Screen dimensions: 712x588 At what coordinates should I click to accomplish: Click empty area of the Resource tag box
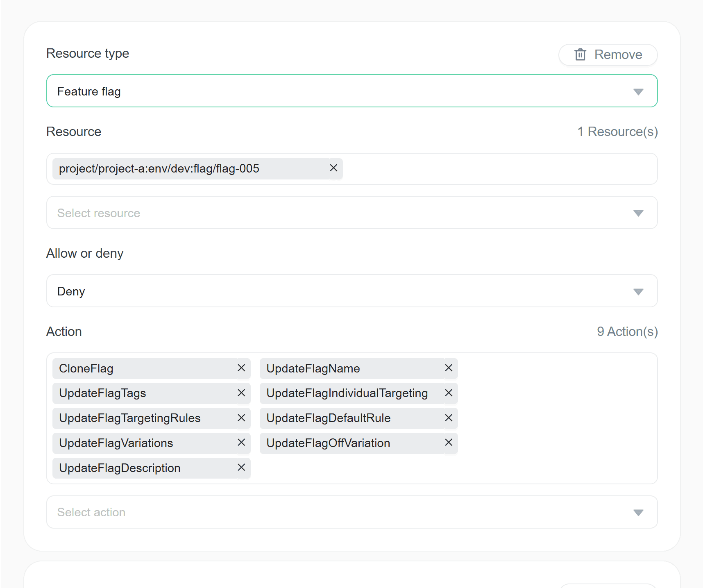pos(492,169)
